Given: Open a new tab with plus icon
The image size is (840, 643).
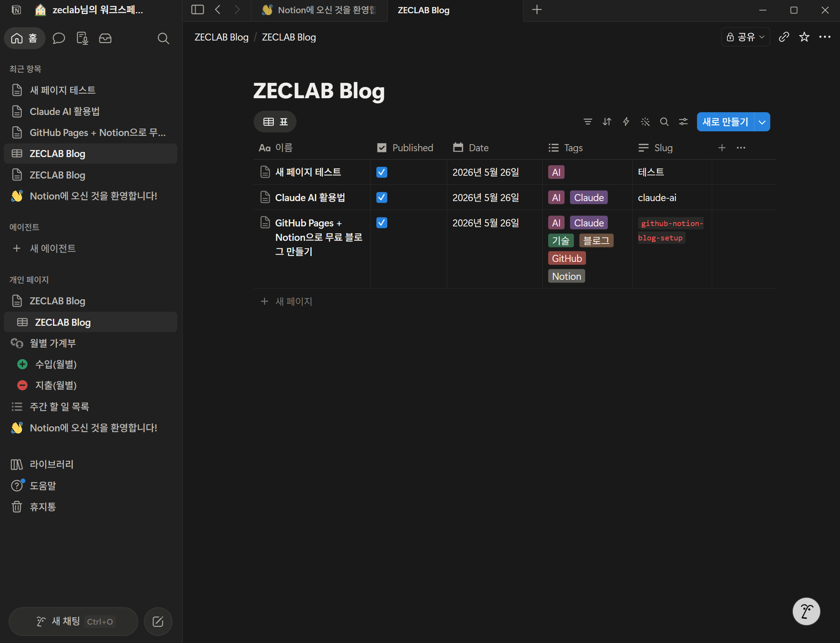Looking at the screenshot, I should tap(537, 10).
